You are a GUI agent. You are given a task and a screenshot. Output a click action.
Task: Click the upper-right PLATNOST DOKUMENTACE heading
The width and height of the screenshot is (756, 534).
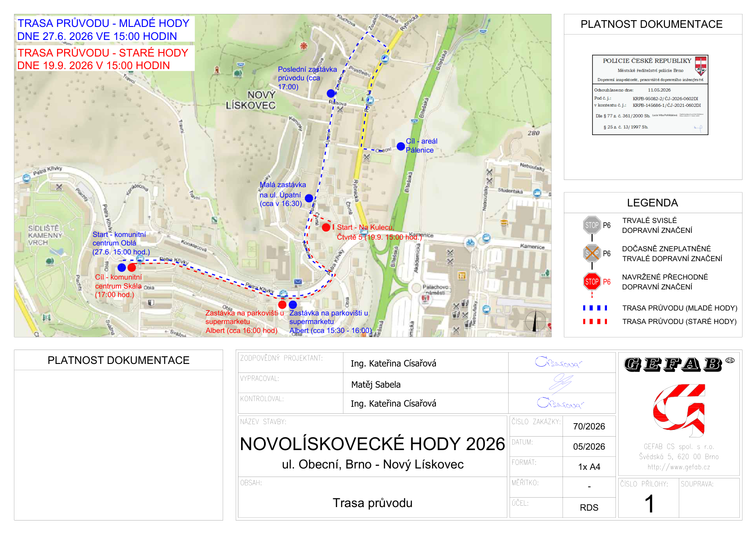pyautogui.click(x=651, y=24)
